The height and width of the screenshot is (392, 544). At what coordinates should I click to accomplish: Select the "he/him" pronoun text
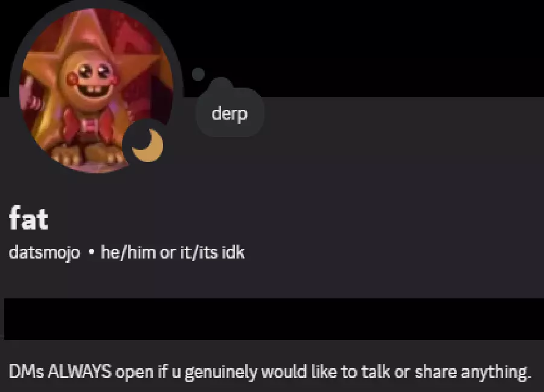coord(128,252)
